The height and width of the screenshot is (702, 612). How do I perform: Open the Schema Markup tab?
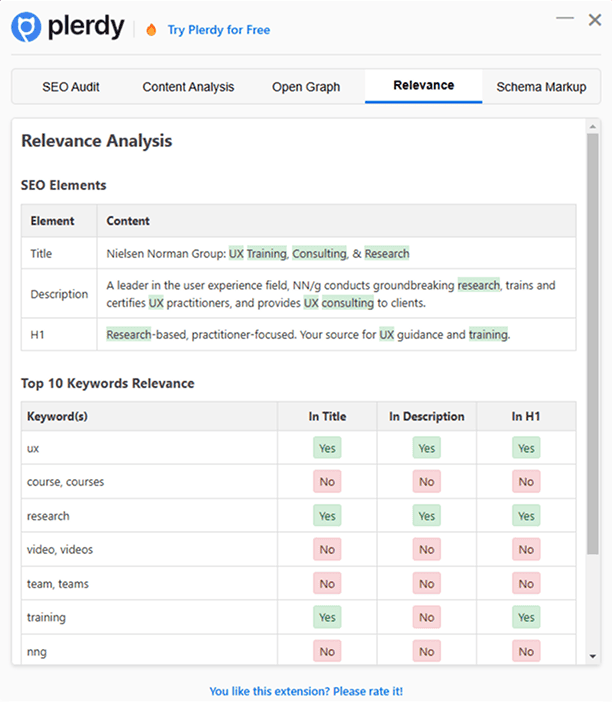541,87
